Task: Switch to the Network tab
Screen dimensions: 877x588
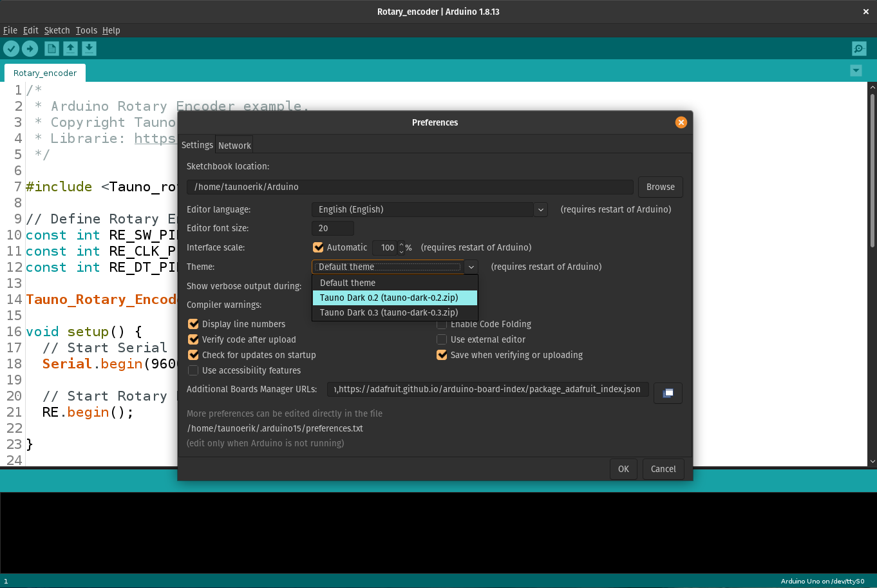Action: [x=234, y=145]
